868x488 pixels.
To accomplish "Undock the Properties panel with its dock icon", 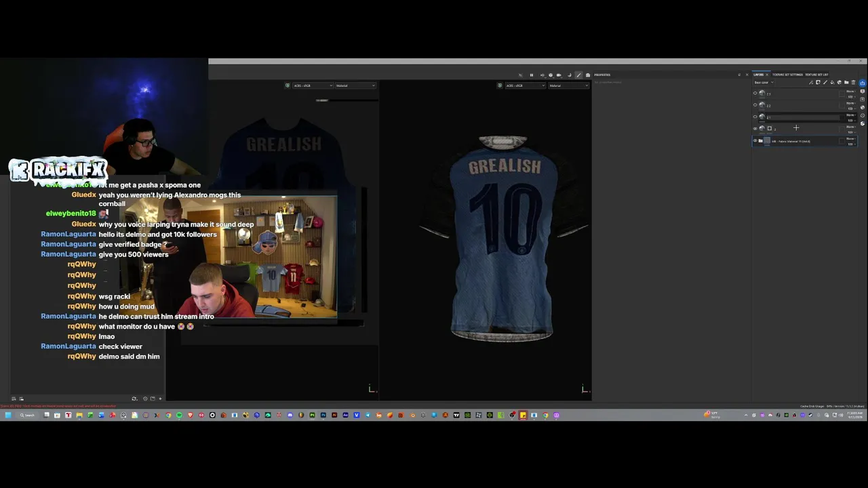I will [739, 75].
